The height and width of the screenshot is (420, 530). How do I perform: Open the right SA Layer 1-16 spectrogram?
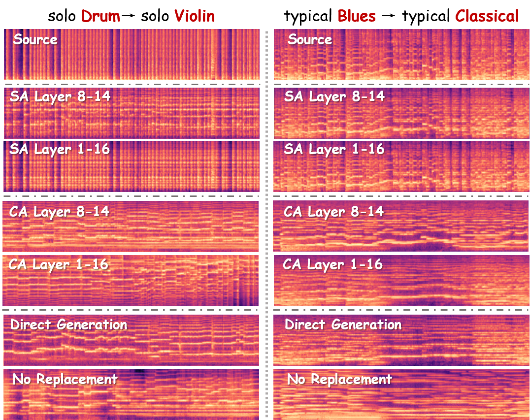pos(401,166)
